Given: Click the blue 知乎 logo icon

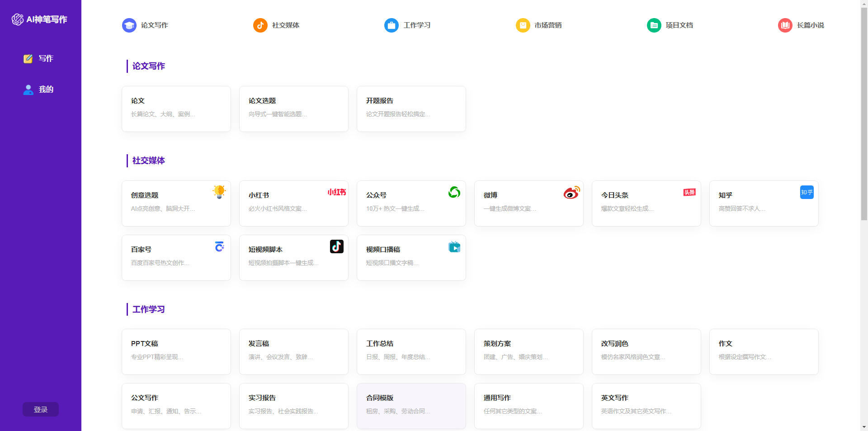Looking at the screenshot, I should coord(807,192).
